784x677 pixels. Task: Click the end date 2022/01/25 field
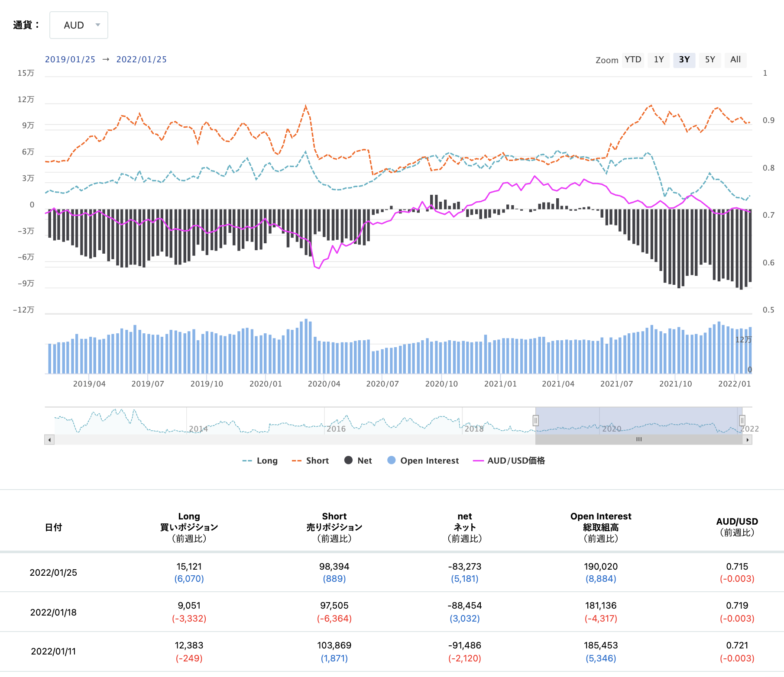click(142, 59)
